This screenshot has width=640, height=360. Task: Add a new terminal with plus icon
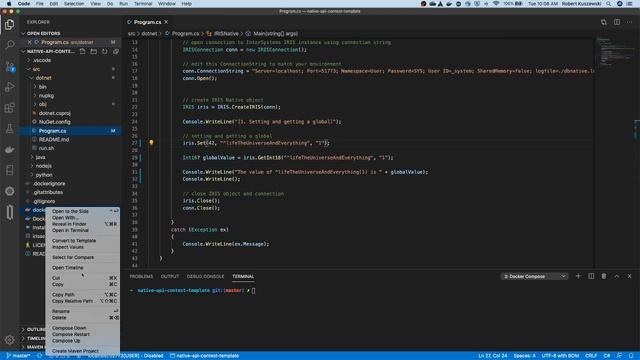coord(578,276)
